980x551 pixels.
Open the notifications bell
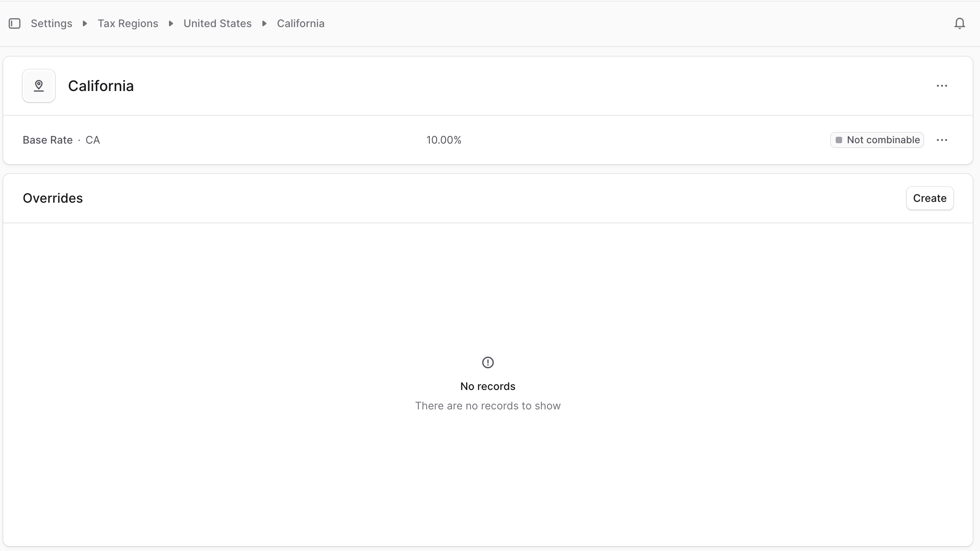point(959,23)
